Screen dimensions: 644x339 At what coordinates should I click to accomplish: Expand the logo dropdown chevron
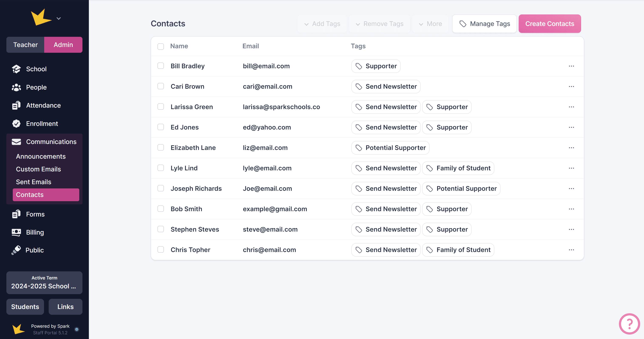pos(59,19)
